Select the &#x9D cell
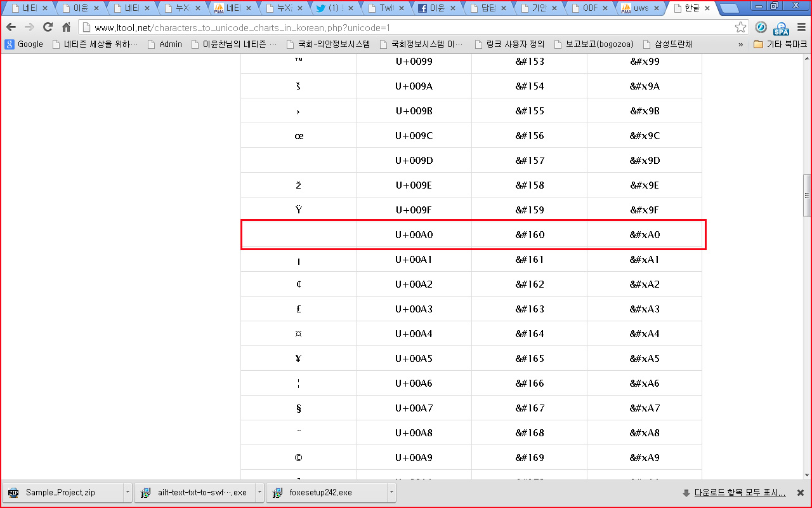The image size is (812, 508). (645, 160)
